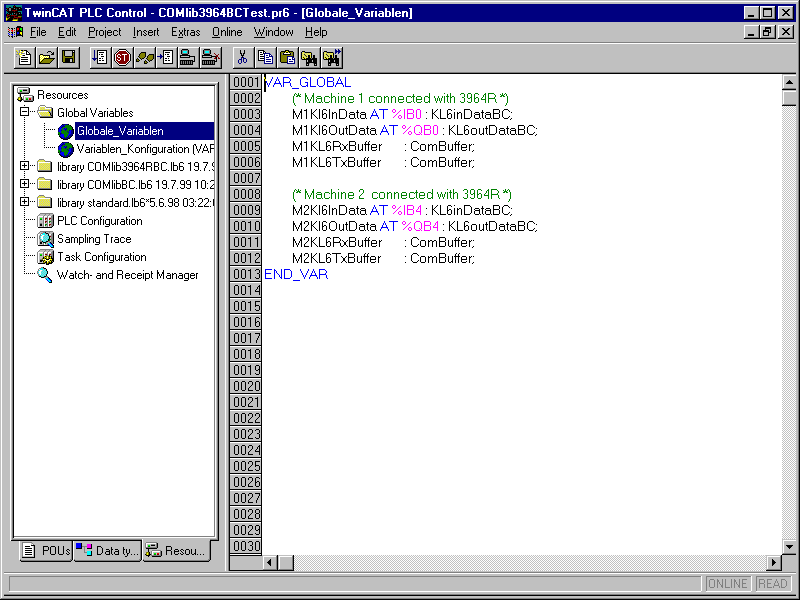The width and height of the screenshot is (800, 600).
Task: Open the Help menu
Action: [x=316, y=32]
